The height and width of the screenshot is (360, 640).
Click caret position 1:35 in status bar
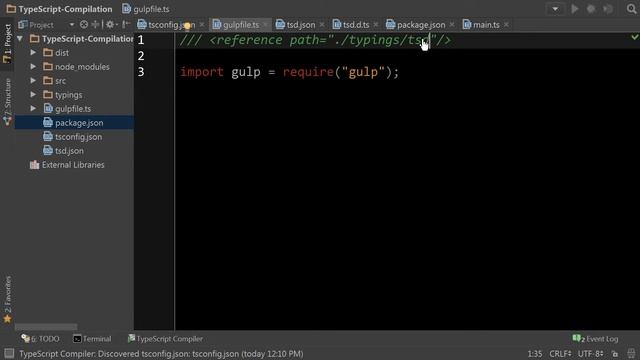click(535, 354)
